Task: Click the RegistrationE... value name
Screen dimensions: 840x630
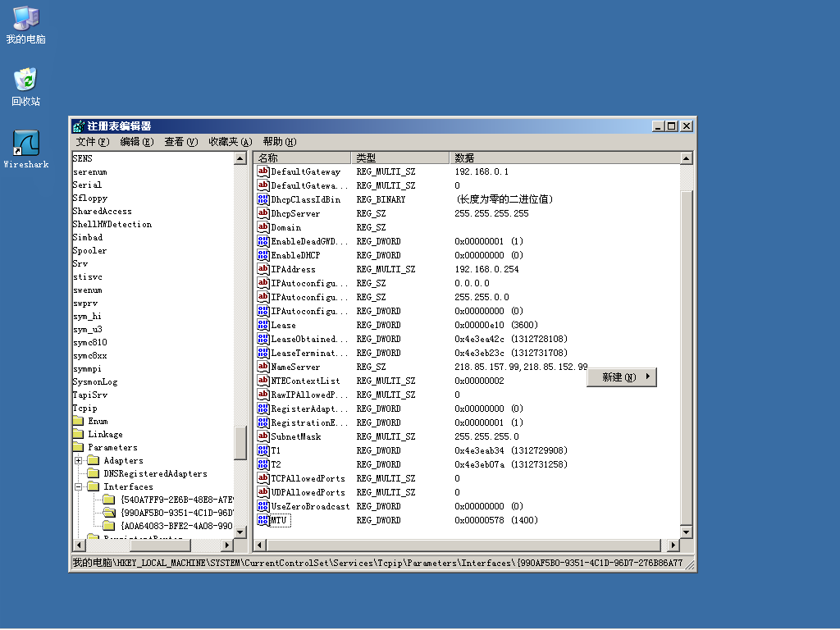Action: (x=309, y=422)
